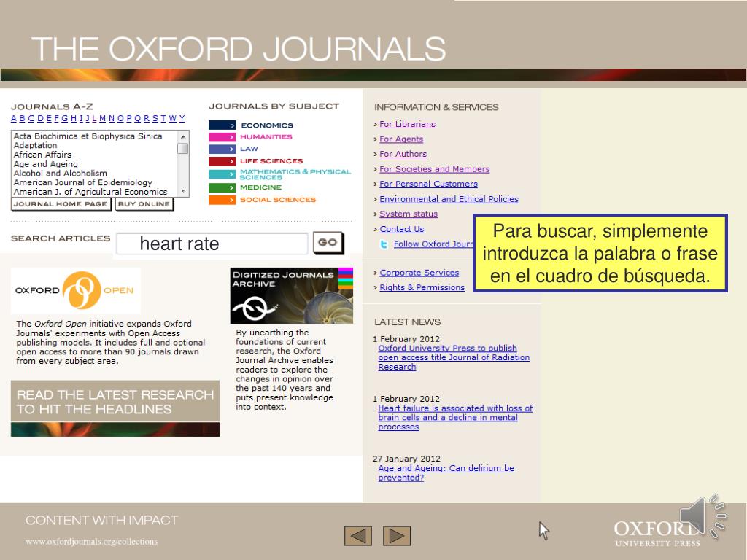Select African Affairs in the journal list
The height and width of the screenshot is (560, 747).
[x=42, y=155]
